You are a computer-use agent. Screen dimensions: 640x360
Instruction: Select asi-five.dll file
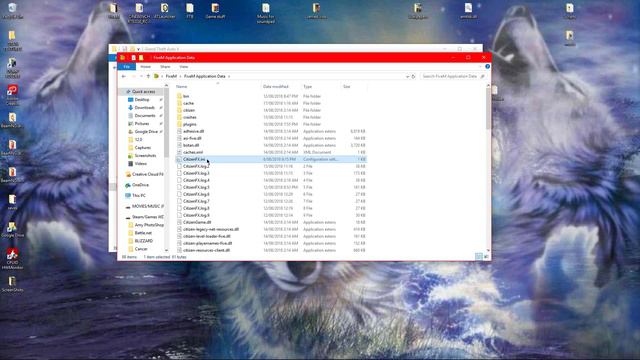tap(192, 138)
